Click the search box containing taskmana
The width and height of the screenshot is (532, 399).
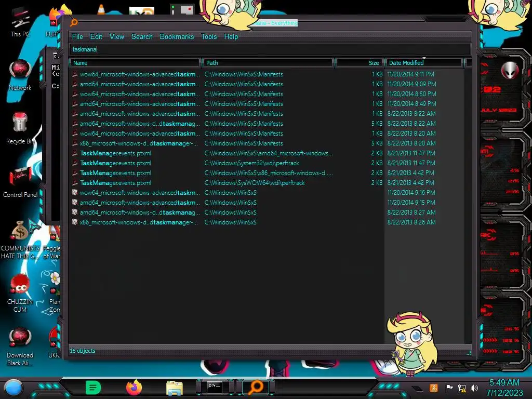270,49
